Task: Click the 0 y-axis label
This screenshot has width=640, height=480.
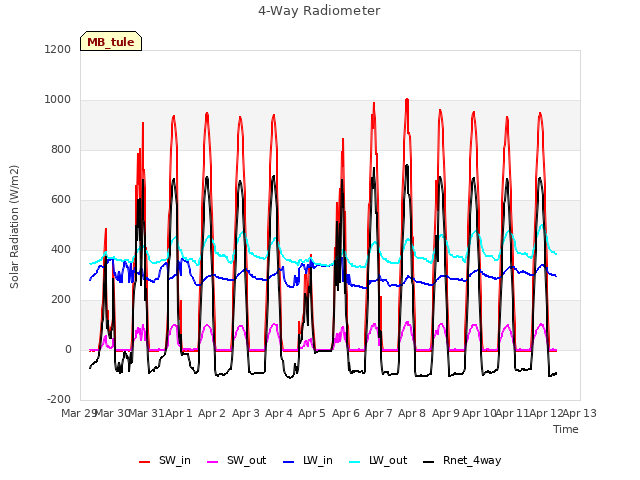Action: coord(68,349)
